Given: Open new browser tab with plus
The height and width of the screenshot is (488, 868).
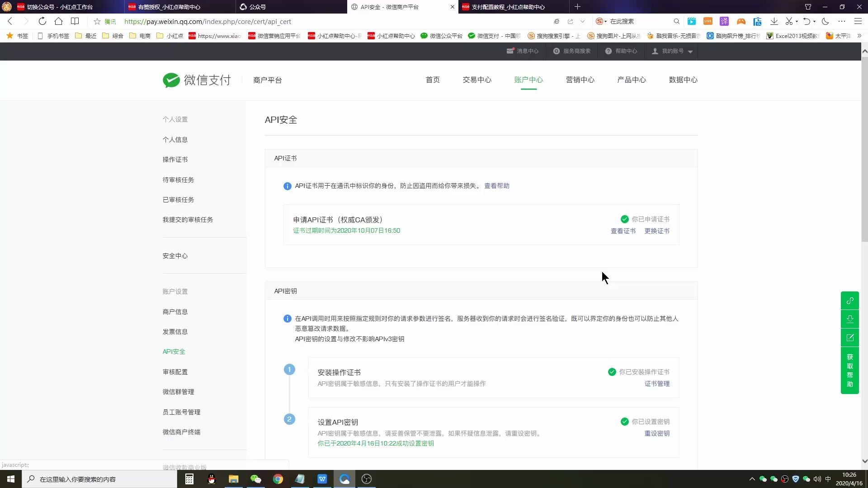Looking at the screenshot, I should [577, 7].
